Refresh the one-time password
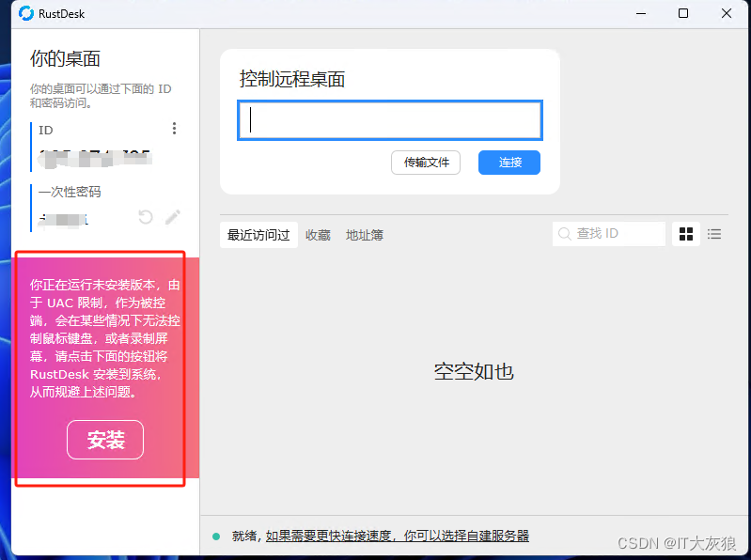Viewport: 751px width, 560px height. 146,217
